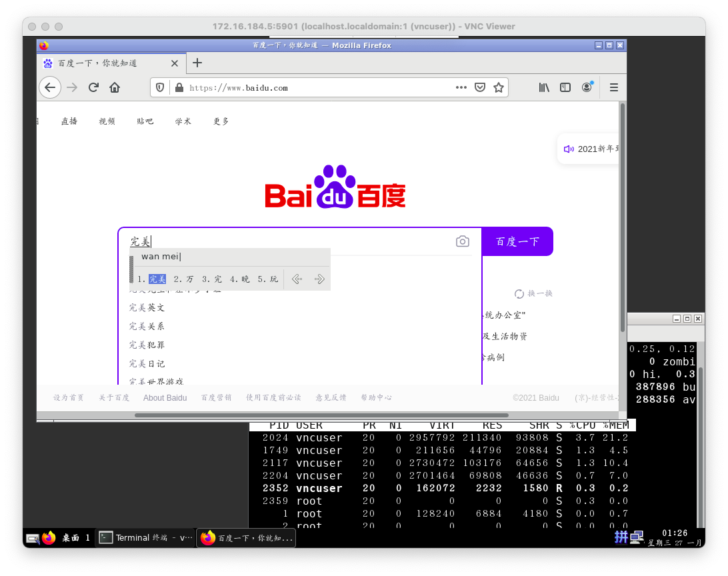Click Firefox vertical page scrollbar
The width and height of the screenshot is (728, 576).
623,218
